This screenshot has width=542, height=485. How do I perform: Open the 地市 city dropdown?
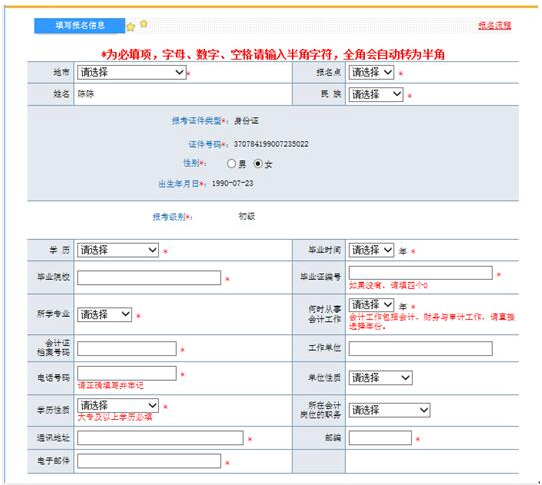click(131, 73)
